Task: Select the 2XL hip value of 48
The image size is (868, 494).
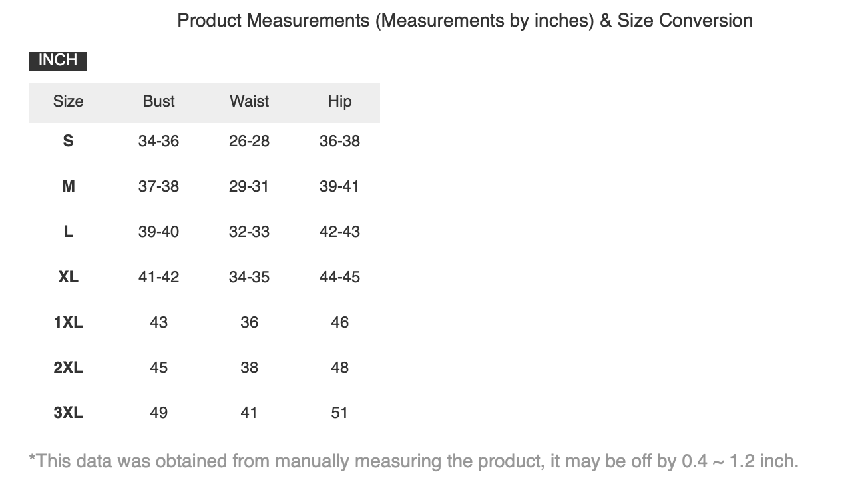Action: [x=339, y=368]
